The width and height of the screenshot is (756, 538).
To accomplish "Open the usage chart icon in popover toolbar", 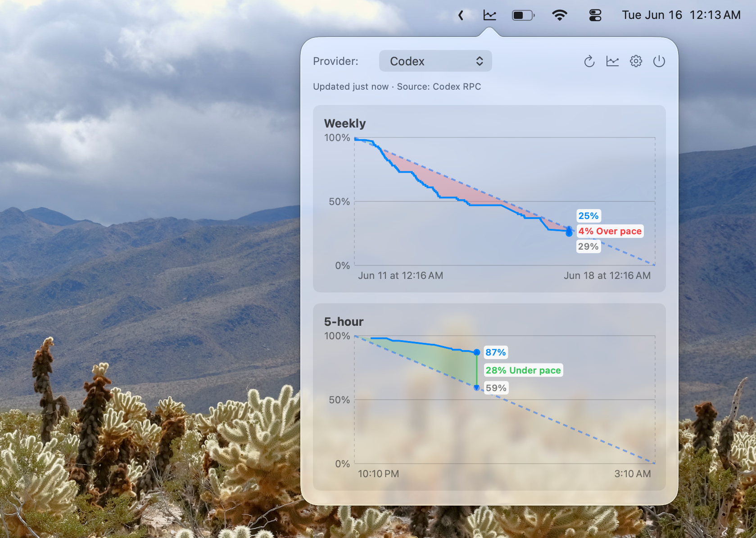I will point(612,61).
